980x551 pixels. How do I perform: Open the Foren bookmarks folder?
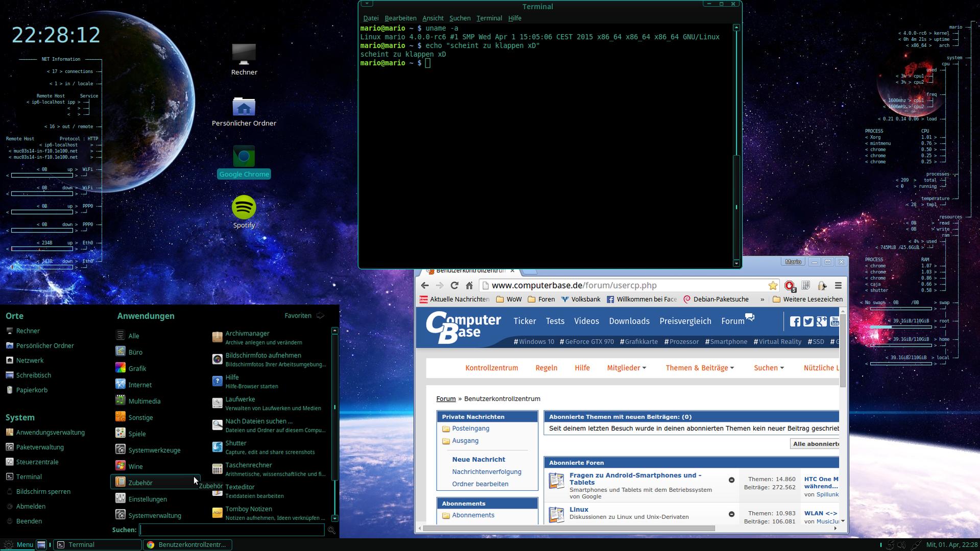pos(541,299)
